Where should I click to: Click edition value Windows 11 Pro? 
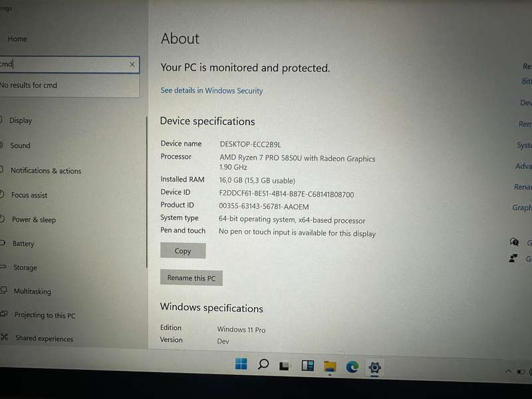pos(241,329)
